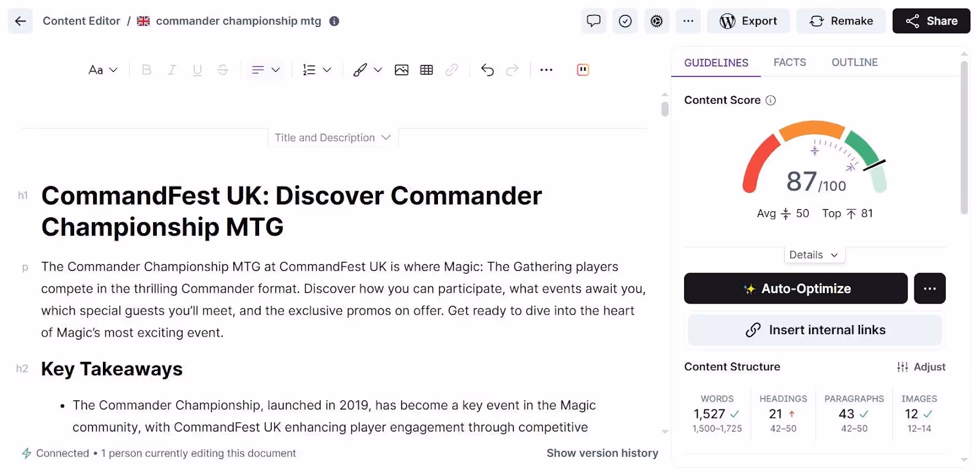980x475 pixels.
Task: Click the checkmark circle status icon
Action: click(625, 21)
